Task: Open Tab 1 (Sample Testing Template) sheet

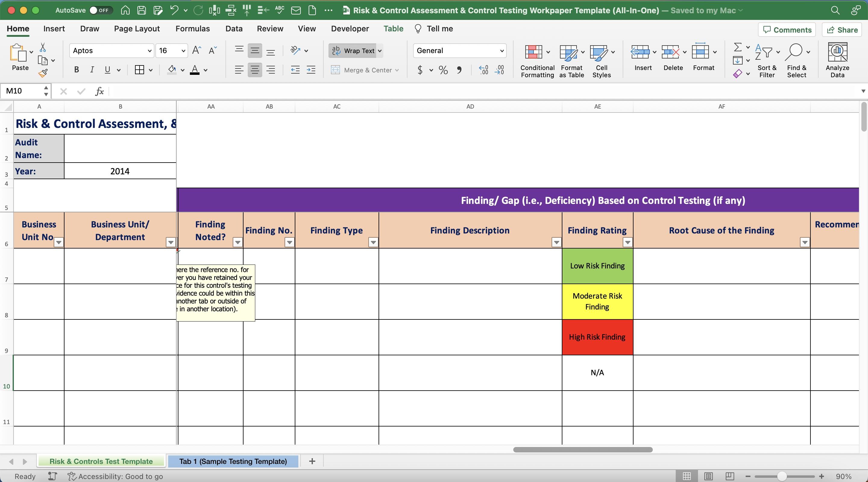Action: click(232, 461)
